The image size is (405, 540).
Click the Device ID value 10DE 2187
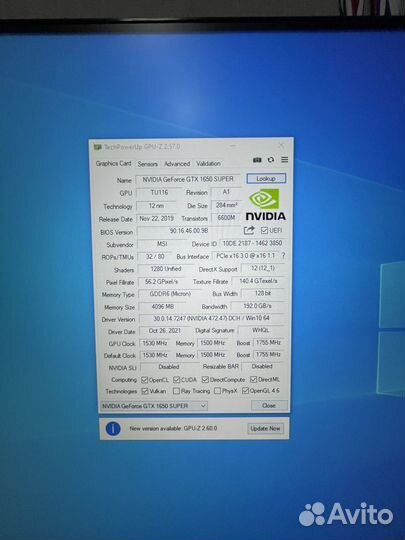click(x=252, y=243)
